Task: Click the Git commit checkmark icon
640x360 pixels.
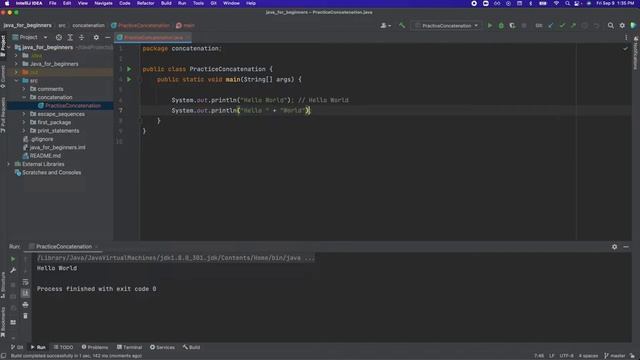Action: (x=562, y=25)
